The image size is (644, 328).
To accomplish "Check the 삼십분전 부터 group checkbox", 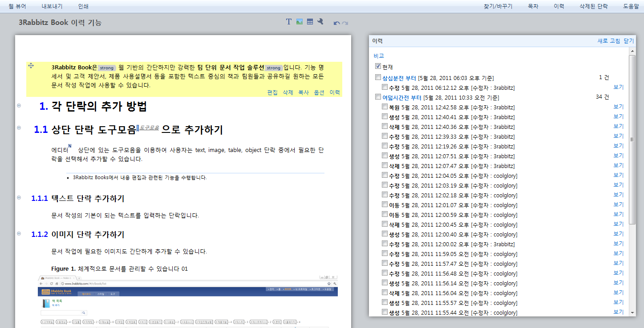I will coord(378,77).
